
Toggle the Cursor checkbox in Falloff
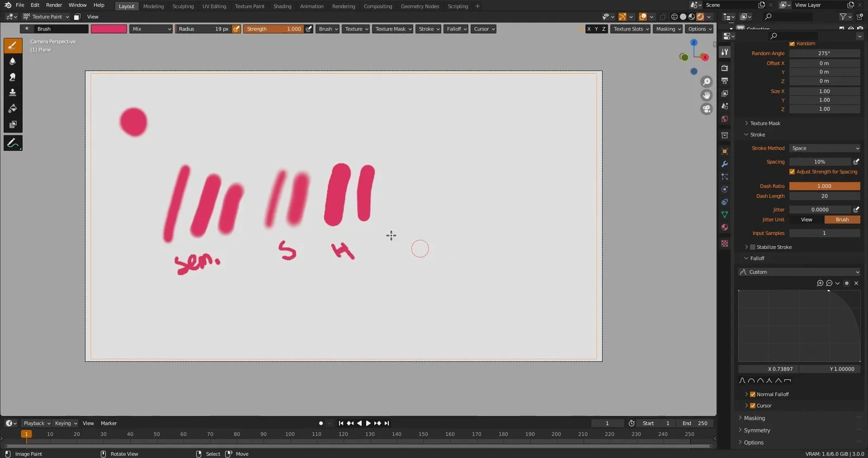click(752, 406)
